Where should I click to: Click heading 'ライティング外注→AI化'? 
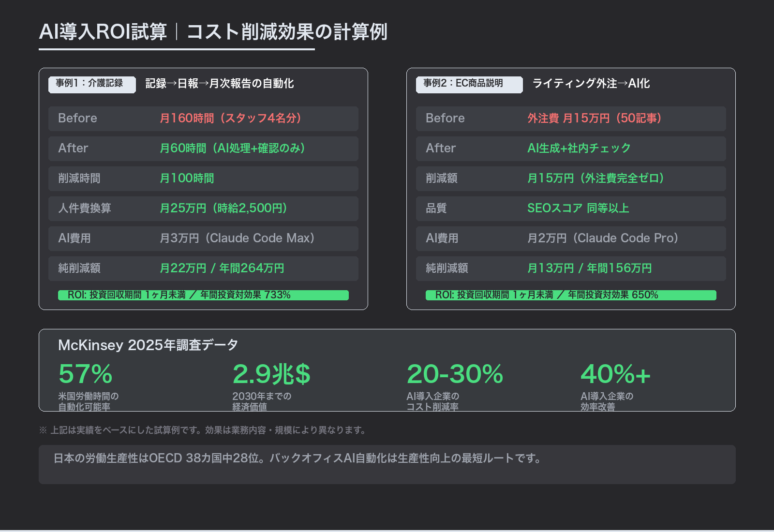[x=591, y=84]
